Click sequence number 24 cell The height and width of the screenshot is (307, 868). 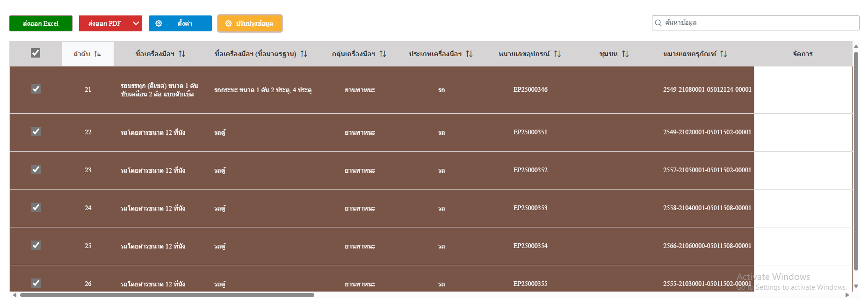tap(88, 208)
